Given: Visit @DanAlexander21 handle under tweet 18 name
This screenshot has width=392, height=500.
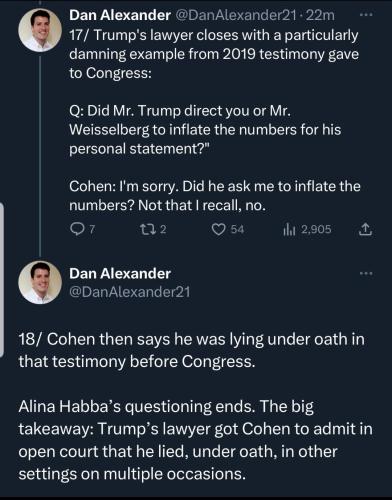Looking at the screenshot, I should [130, 292].
